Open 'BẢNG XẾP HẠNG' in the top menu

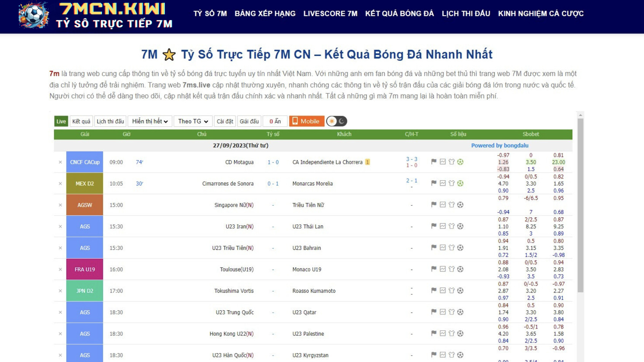tap(265, 14)
